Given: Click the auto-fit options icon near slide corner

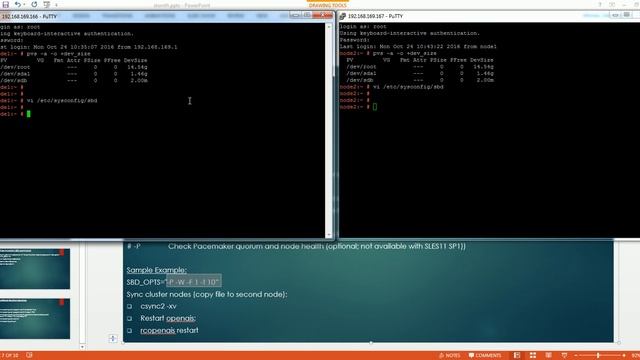Looking at the screenshot, I should (113, 338).
